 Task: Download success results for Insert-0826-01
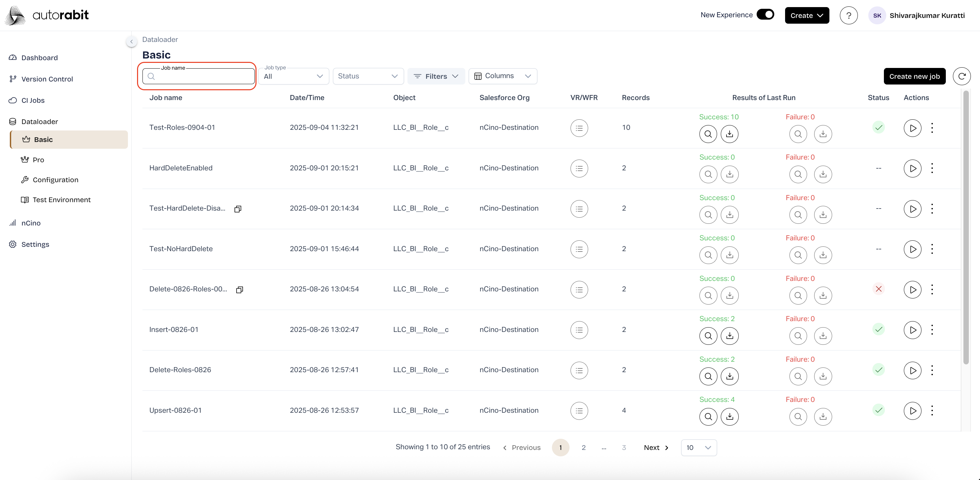729,336
